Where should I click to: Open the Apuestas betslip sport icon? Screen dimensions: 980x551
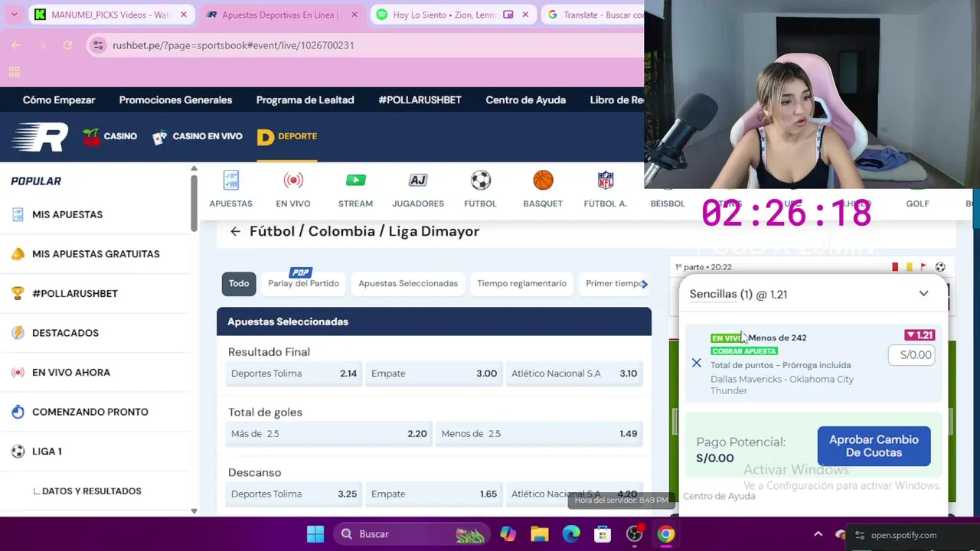(230, 189)
